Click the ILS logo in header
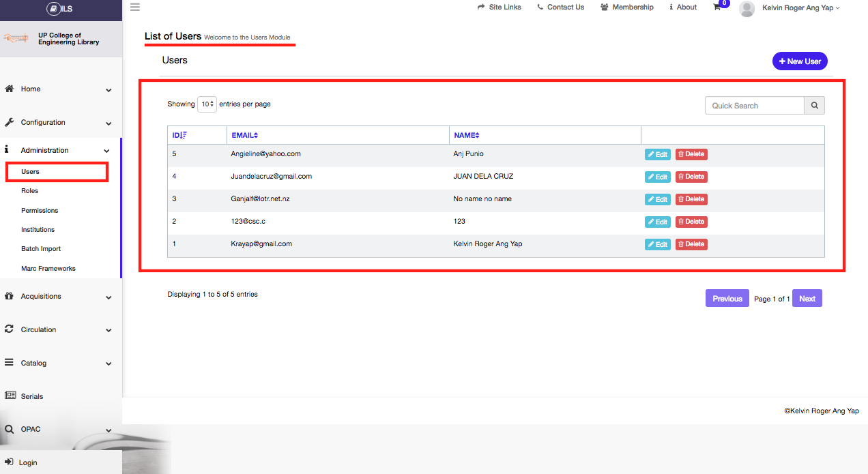 pos(61,9)
